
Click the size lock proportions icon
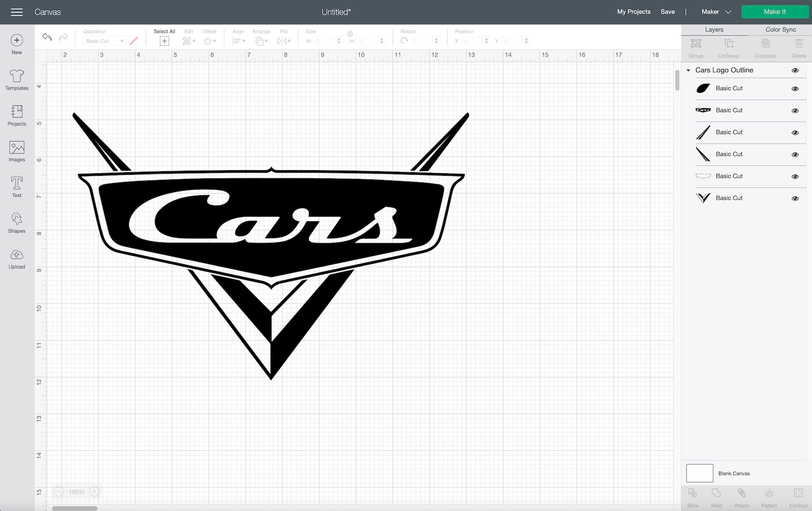click(350, 34)
